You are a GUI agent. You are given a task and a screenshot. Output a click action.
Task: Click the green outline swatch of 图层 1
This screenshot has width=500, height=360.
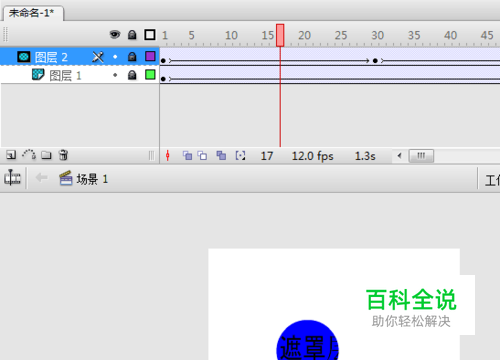(150, 75)
